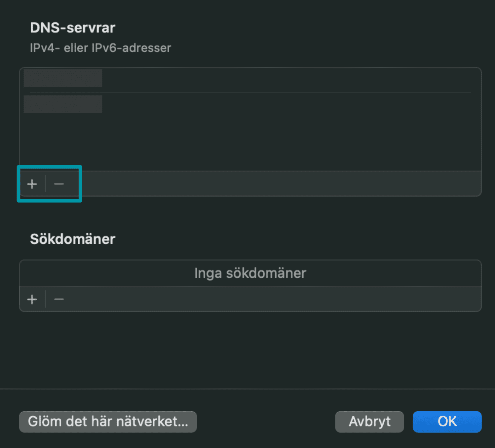Click inside the Inga sökdomäner area
Viewport: 495px width, 448px height.
point(250,273)
